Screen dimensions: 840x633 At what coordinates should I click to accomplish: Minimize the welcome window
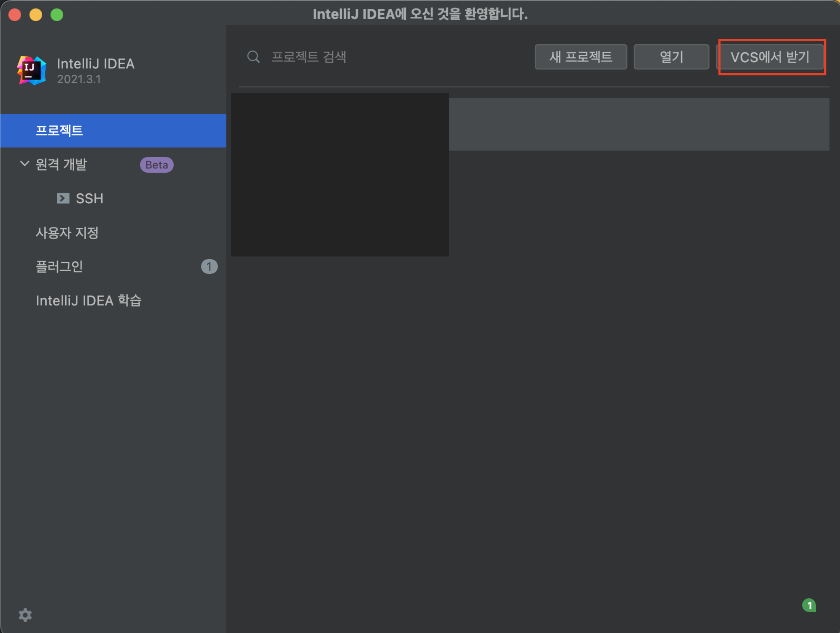[36, 15]
